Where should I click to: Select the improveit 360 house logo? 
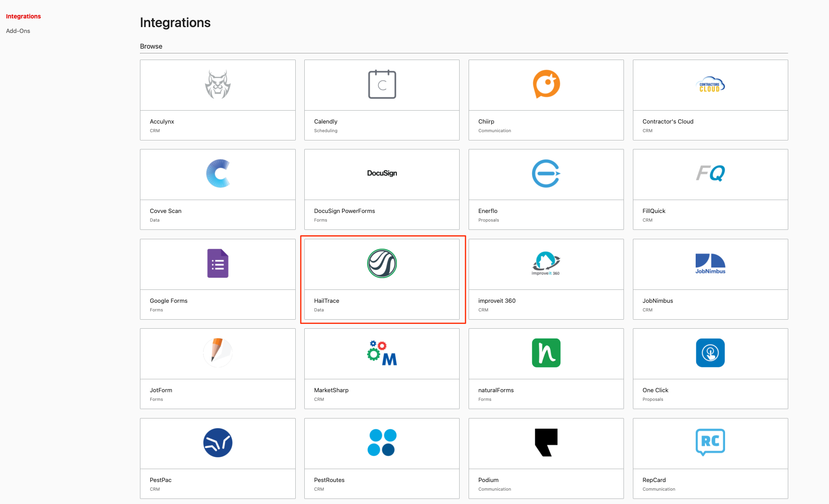546,263
